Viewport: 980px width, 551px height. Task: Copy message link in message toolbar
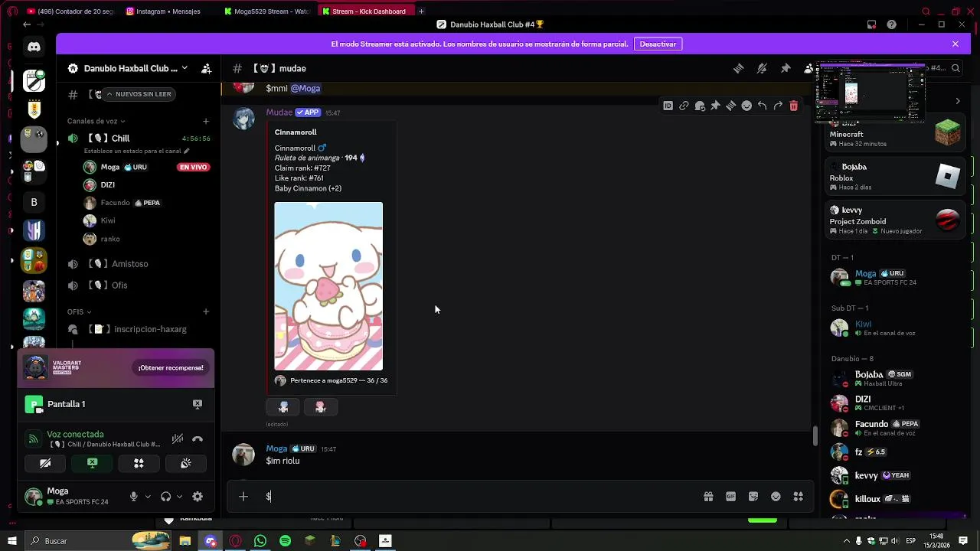click(684, 106)
